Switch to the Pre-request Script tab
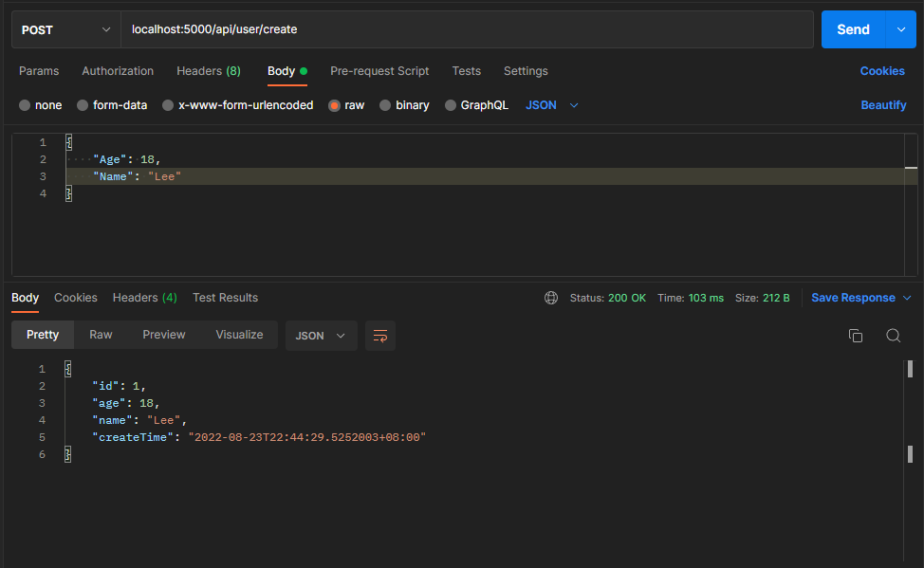Image resolution: width=924 pixels, height=568 pixels. tap(379, 71)
